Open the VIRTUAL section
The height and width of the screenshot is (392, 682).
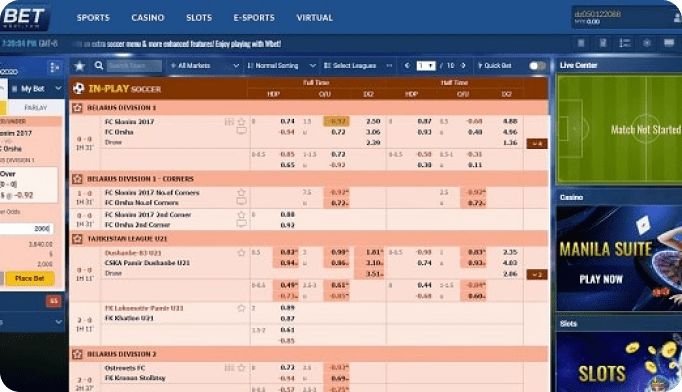click(x=314, y=18)
